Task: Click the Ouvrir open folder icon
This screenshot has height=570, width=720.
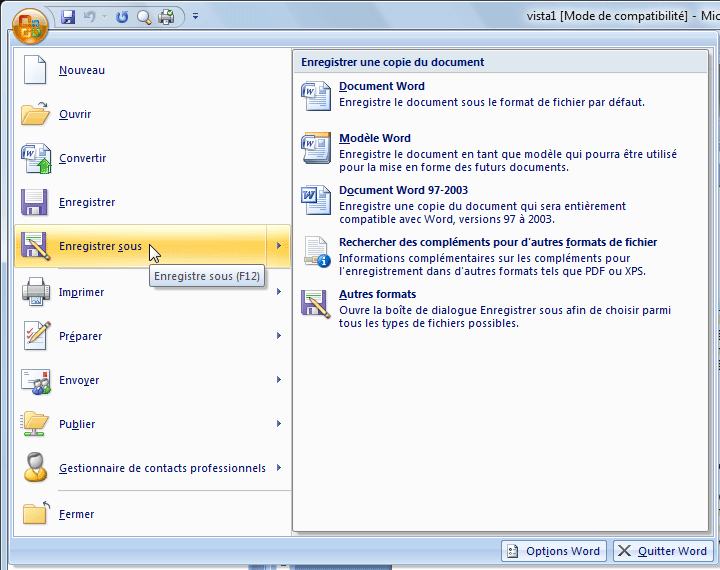Action: [35, 114]
